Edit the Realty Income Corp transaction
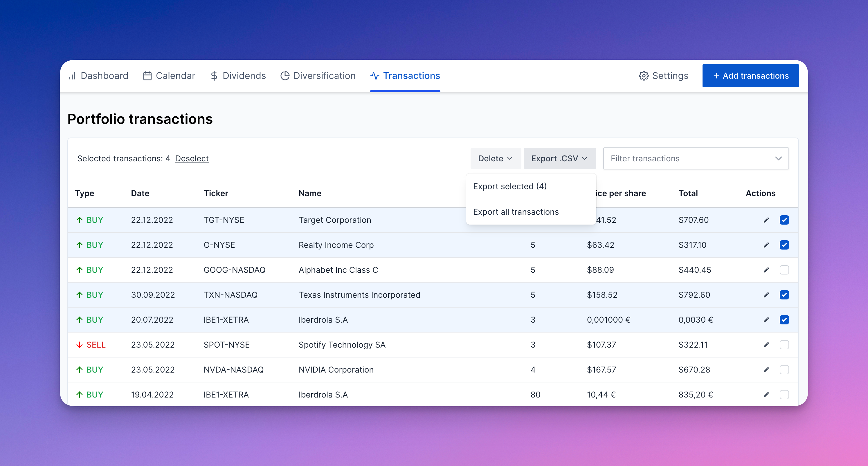Image resolution: width=868 pixels, height=466 pixels. coord(766,245)
